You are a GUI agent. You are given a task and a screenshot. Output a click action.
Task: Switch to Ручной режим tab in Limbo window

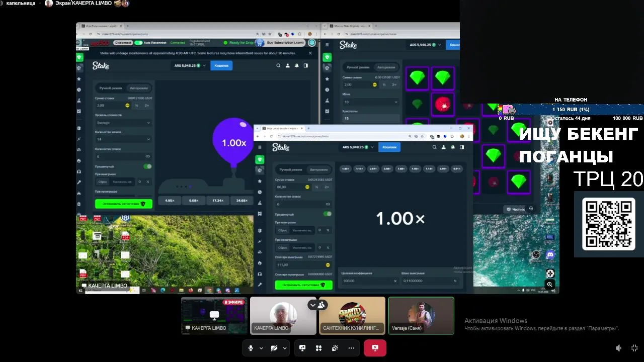coord(291,169)
